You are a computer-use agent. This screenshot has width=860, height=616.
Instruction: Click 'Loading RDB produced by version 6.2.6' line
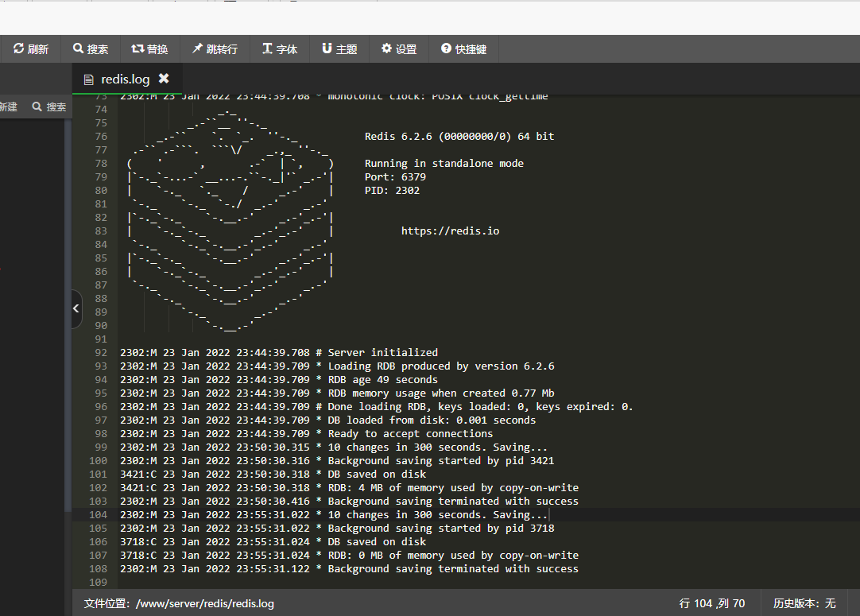click(337, 366)
